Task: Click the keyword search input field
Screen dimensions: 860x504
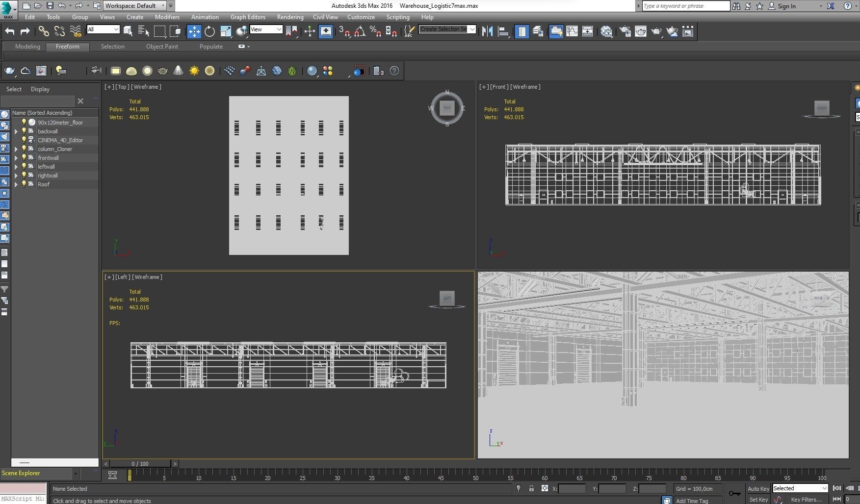Action: tap(685, 6)
